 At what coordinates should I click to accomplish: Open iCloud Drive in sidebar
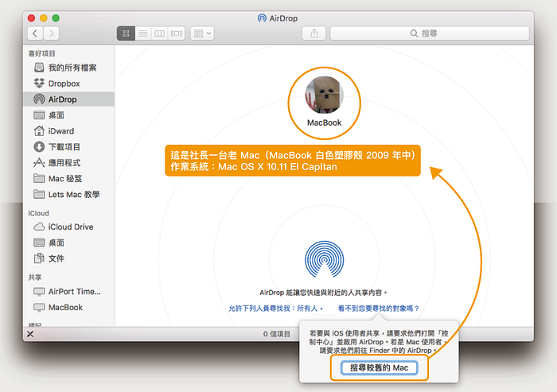click(70, 227)
